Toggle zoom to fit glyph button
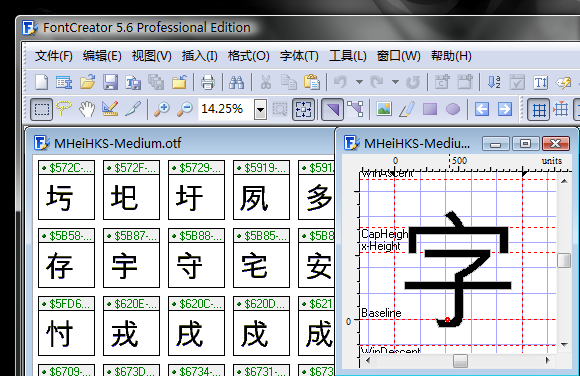580x376 pixels. tap(303, 110)
